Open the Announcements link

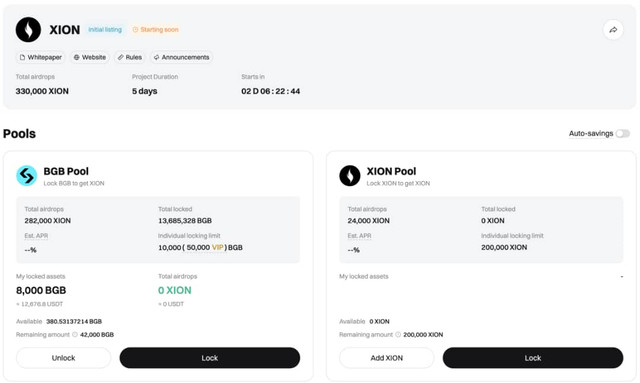click(182, 57)
